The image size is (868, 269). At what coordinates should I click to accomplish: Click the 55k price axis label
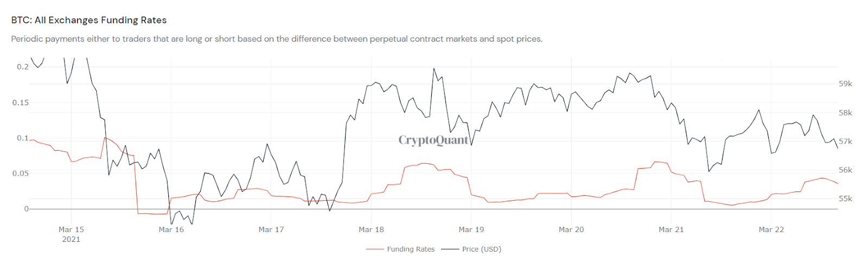(845, 199)
